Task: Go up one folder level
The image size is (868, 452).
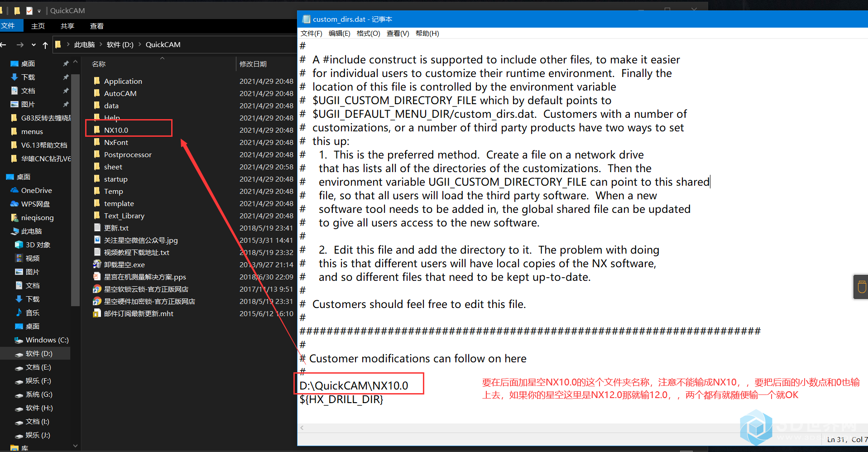Action: point(45,44)
